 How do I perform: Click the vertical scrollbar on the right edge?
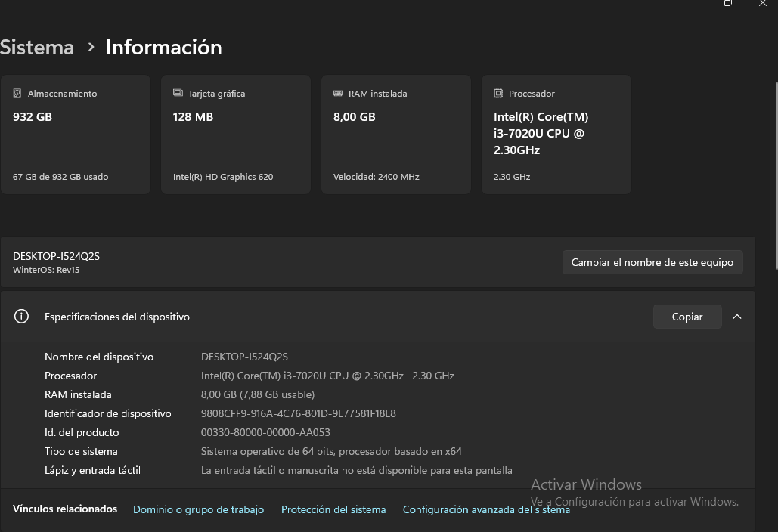coord(776,175)
